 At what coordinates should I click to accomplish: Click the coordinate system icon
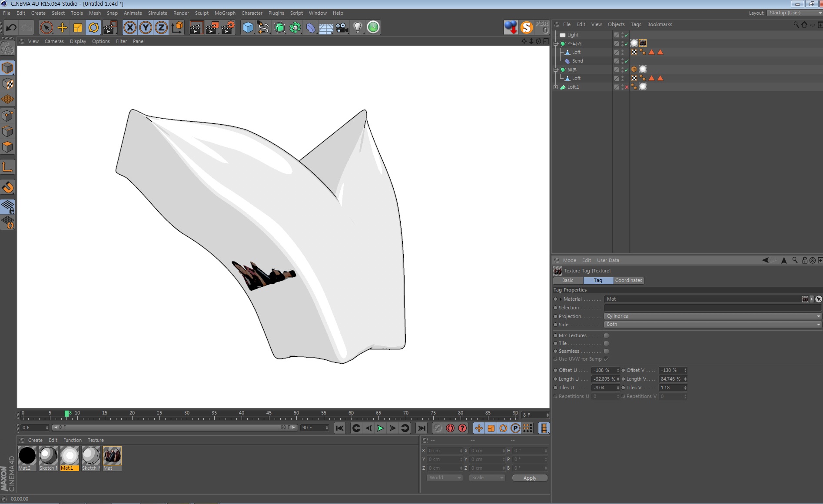pyautogui.click(x=177, y=28)
